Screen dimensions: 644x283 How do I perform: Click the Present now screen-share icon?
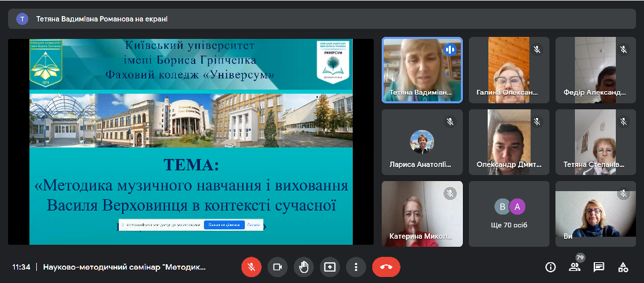330,267
